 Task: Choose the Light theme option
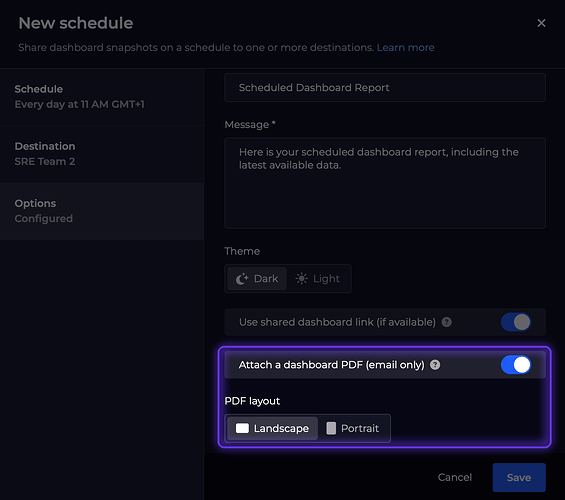[318, 279]
